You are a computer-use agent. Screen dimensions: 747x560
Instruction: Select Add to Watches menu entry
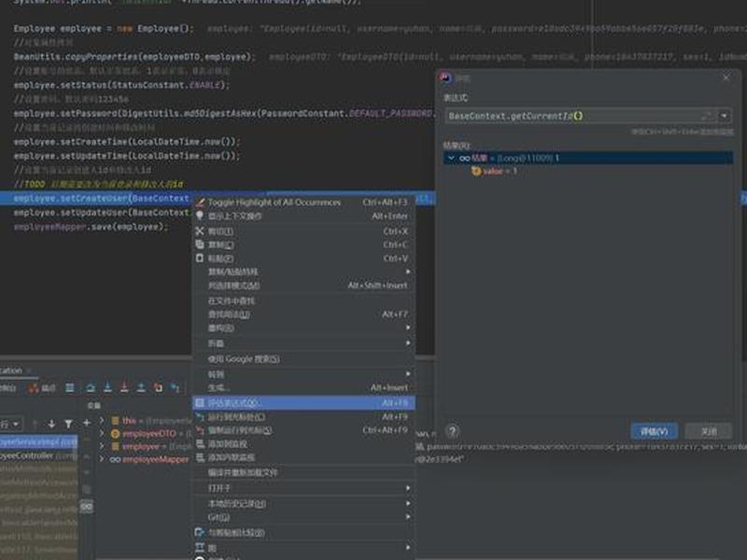(303, 444)
